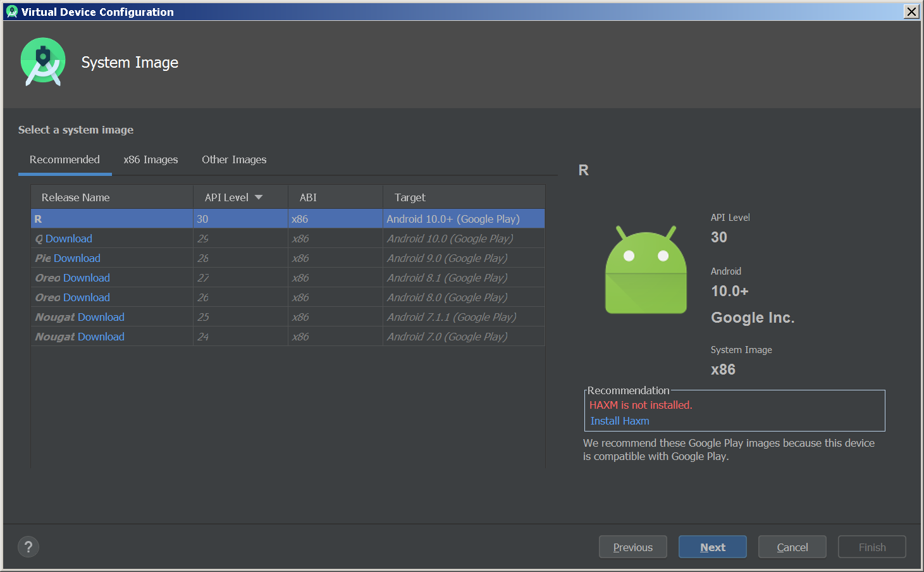Cancel the device configuration
Screen dimensions: 924x572
792,547
